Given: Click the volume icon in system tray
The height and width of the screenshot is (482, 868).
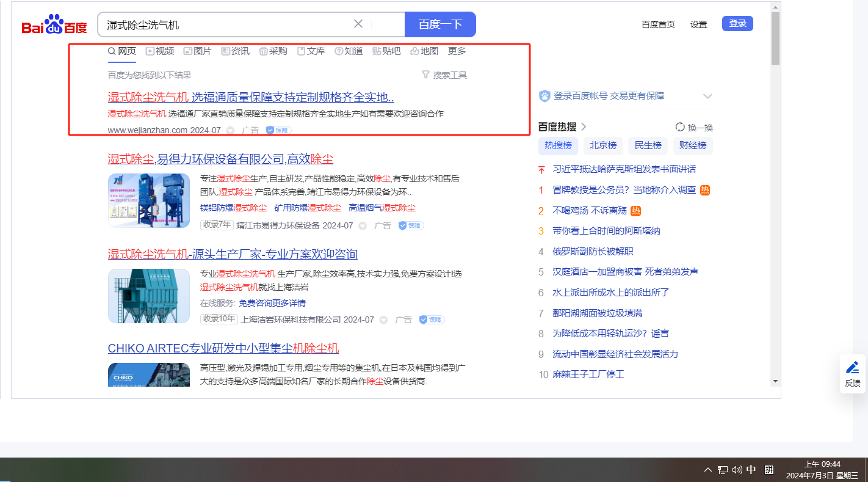Looking at the screenshot, I should [x=737, y=470].
